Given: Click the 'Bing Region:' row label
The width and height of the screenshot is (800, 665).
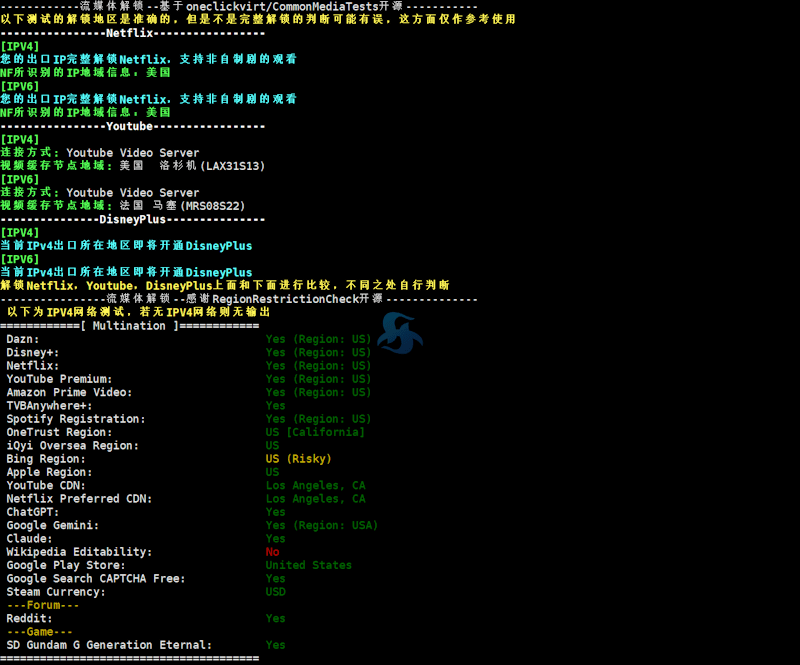Looking at the screenshot, I should pos(46,459).
